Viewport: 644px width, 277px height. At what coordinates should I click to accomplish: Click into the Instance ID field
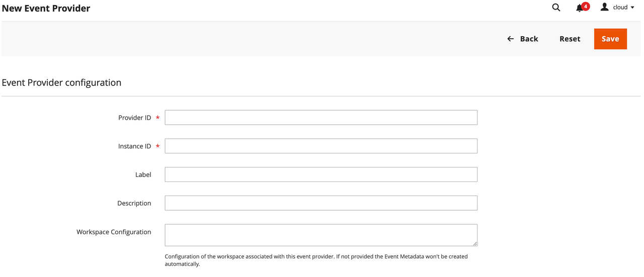[x=320, y=146]
